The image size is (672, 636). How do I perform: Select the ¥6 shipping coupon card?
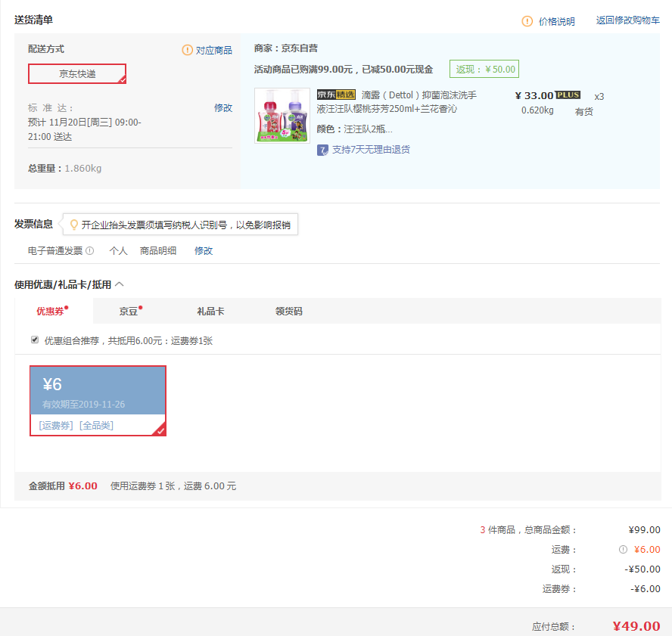coord(98,401)
